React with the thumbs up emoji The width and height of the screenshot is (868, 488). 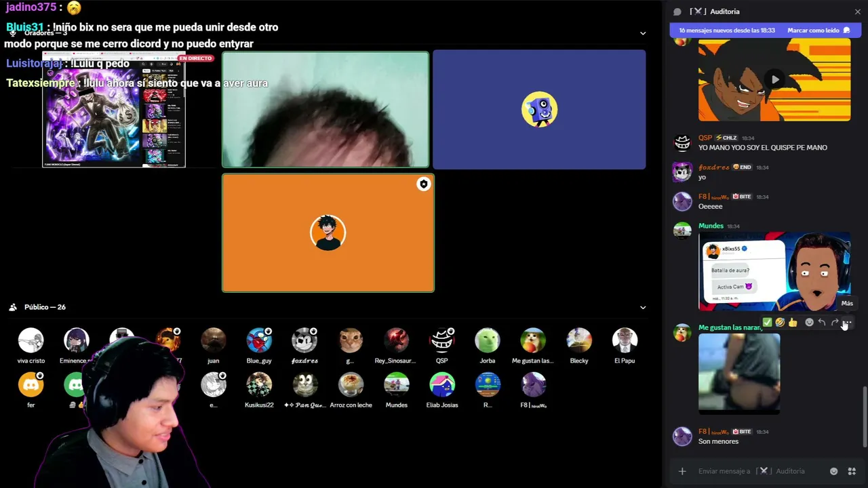point(793,323)
